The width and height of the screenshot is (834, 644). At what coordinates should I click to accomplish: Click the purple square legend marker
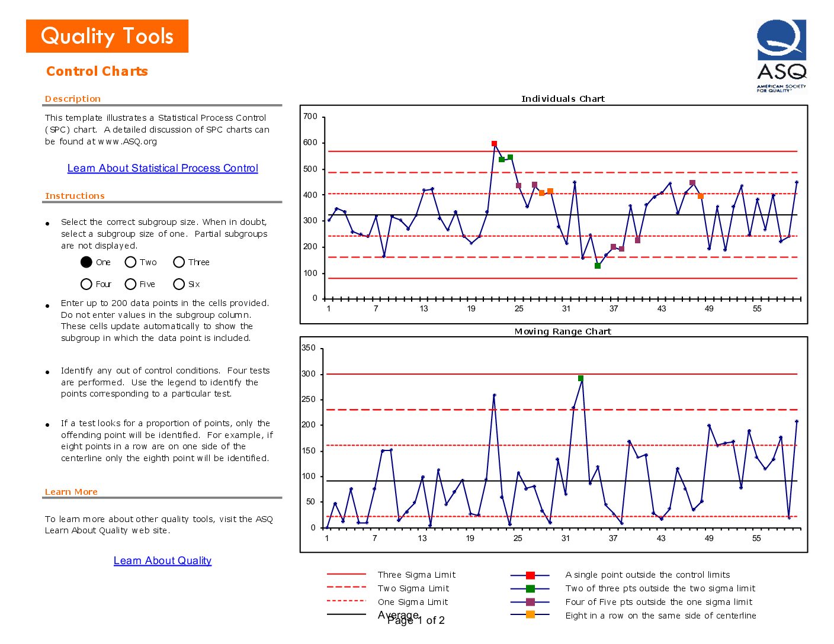point(530,602)
